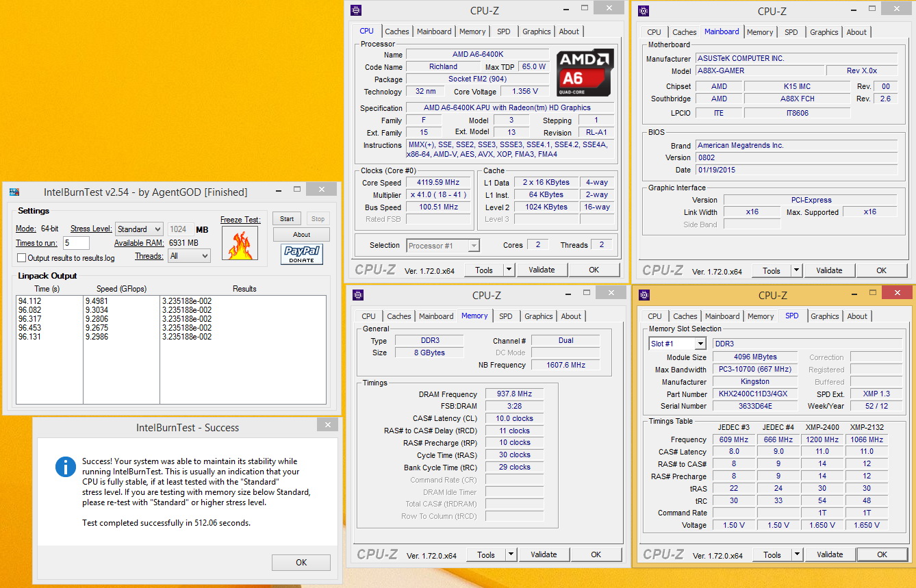
Task: Switch to Graphics tab in SPD window
Action: point(825,316)
